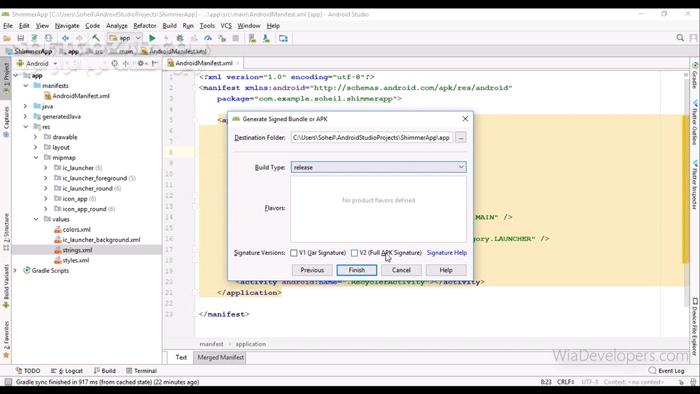Open Captures side tool window
This screenshot has width=700, height=394.
click(x=6, y=121)
